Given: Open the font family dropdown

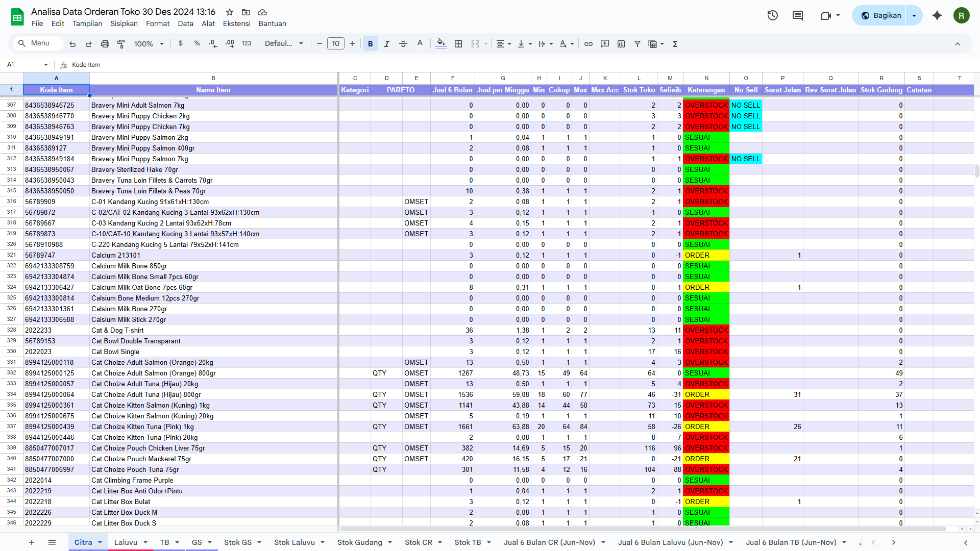Looking at the screenshot, I should 284,44.
